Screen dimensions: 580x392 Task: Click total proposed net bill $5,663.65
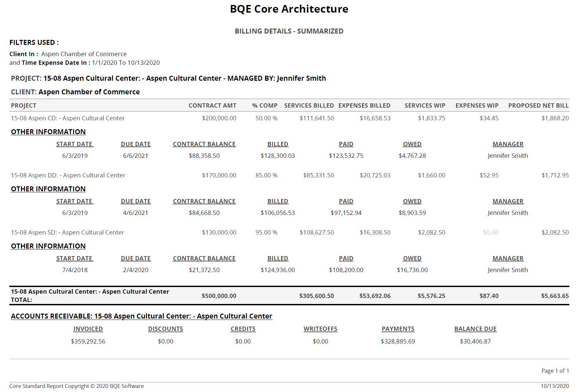click(555, 296)
